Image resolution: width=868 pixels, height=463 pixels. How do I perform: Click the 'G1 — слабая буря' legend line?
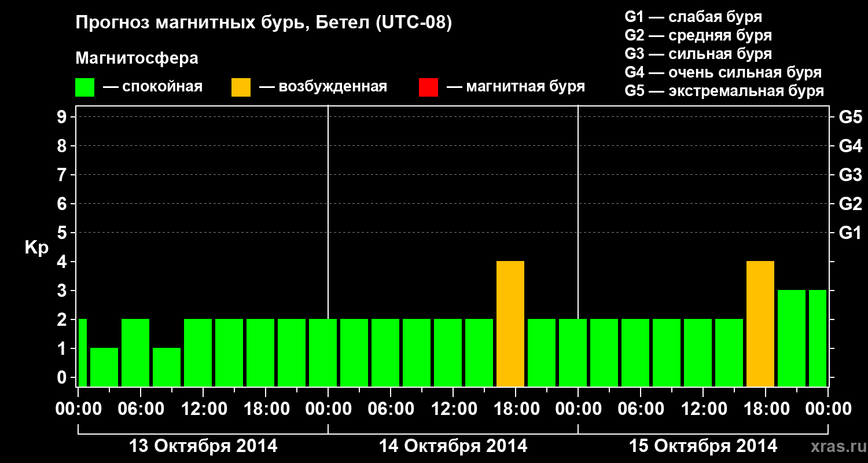(693, 16)
